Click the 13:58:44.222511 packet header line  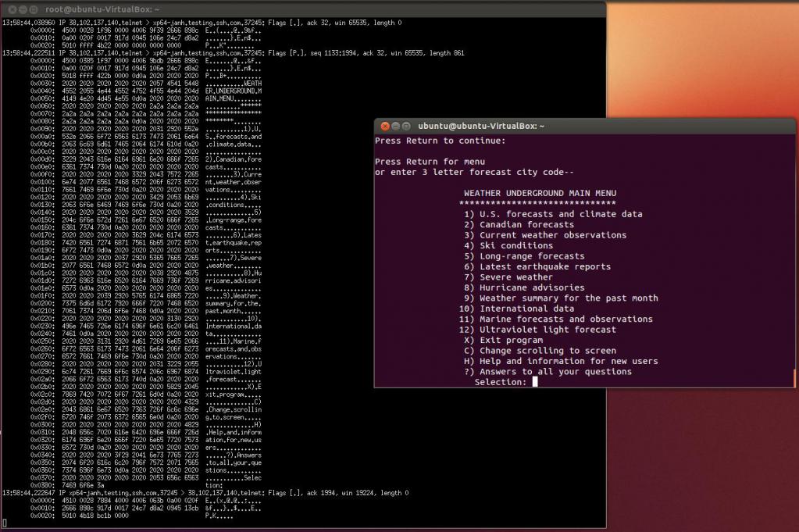pyautogui.click(x=234, y=53)
